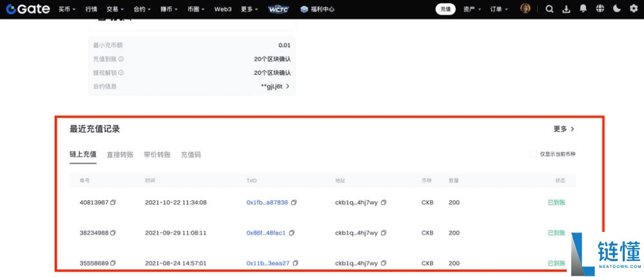Click info icon beside 充值到账
Screen dimensions: 644x277
[x=121, y=59]
